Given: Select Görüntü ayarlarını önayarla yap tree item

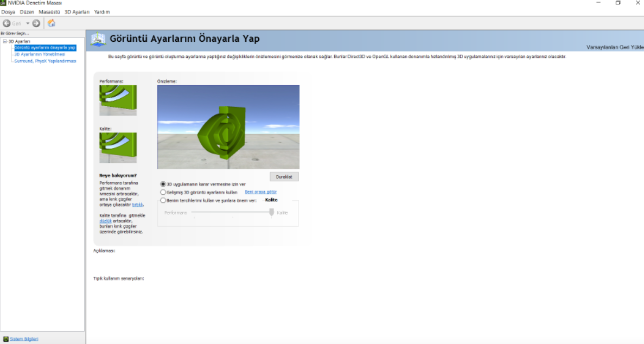Looking at the screenshot, I should coord(45,48).
